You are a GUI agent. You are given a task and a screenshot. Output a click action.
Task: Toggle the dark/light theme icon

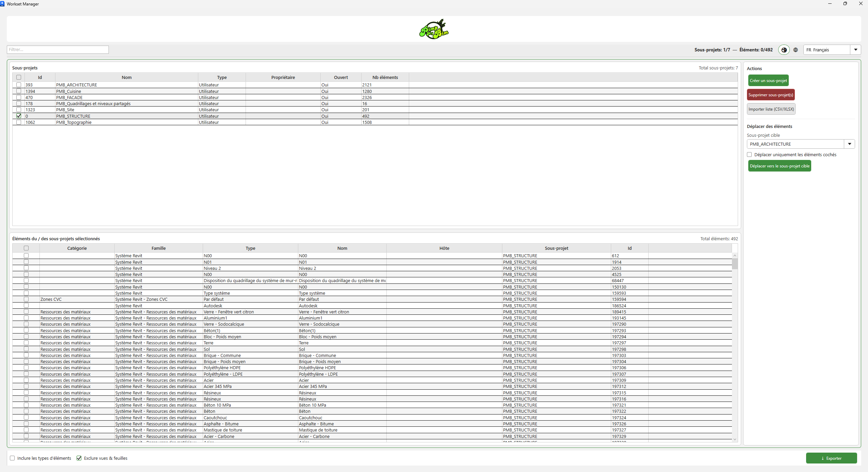click(784, 50)
